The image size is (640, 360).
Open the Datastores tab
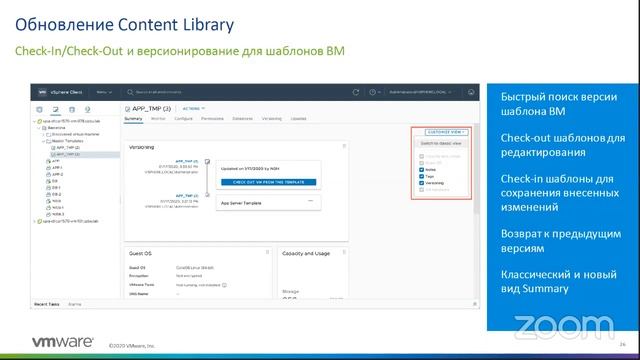coord(242,119)
